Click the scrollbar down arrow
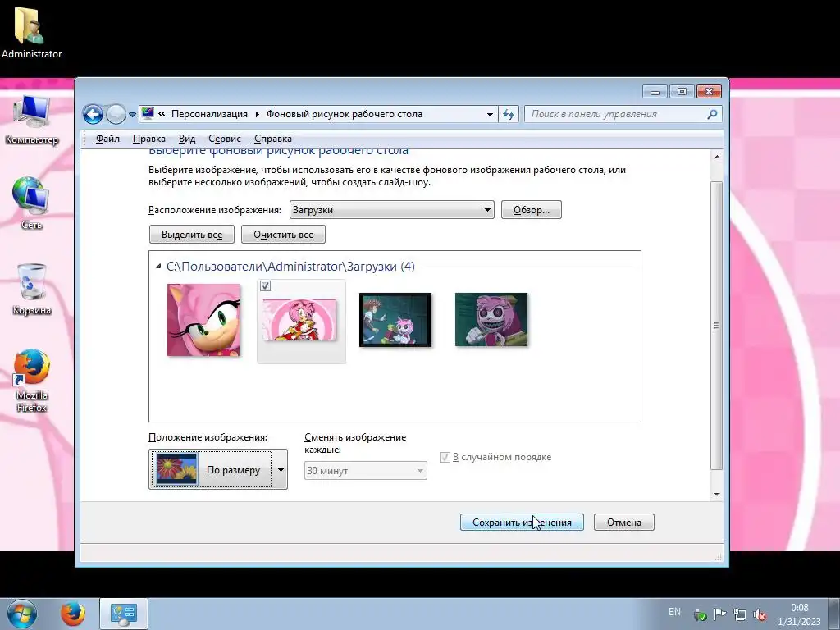Screen dimensions: 840x630 [x=717, y=494]
